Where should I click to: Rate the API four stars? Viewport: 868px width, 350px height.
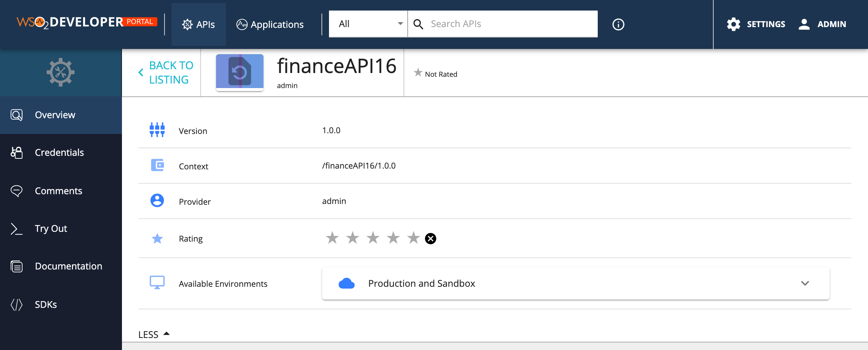point(393,238)
